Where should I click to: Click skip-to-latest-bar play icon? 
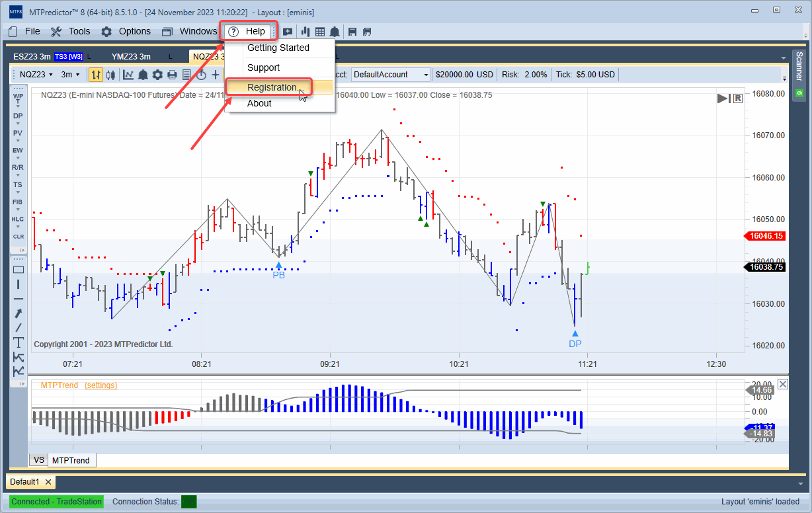[x=723, y=99]
